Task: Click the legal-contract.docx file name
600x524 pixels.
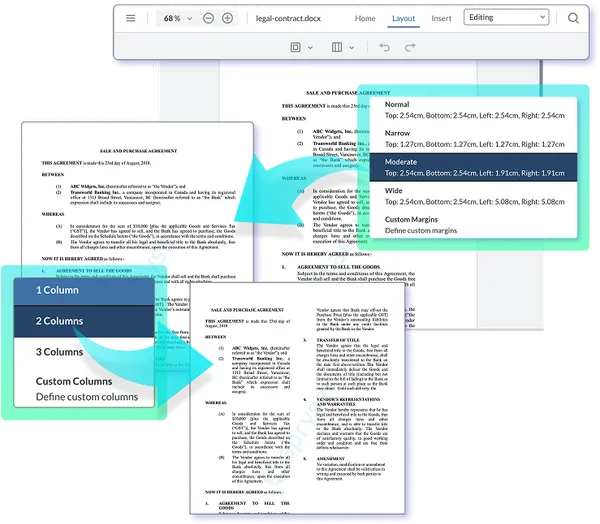Action: coord(288,18)
